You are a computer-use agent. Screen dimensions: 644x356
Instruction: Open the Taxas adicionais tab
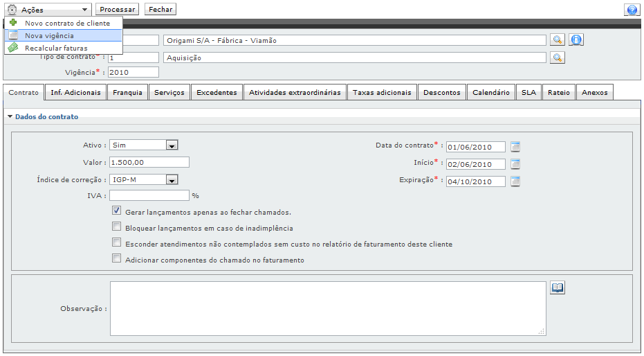[382, 93]
